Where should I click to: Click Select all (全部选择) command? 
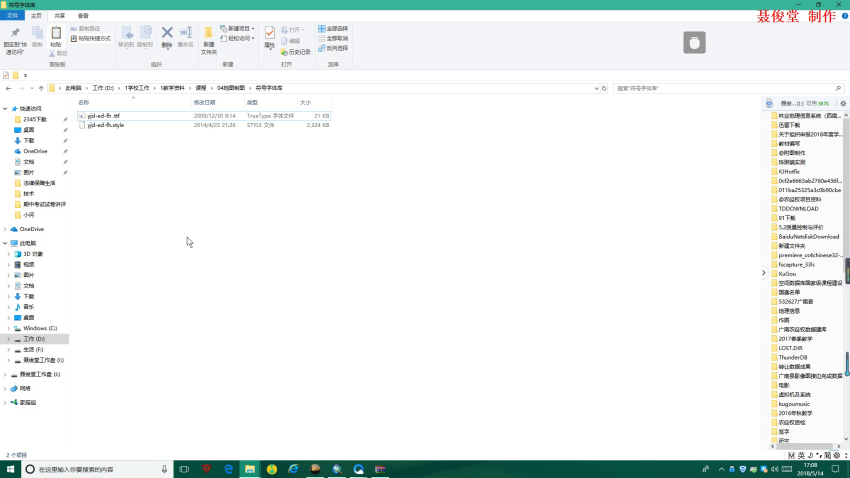(x=333, y=29)
